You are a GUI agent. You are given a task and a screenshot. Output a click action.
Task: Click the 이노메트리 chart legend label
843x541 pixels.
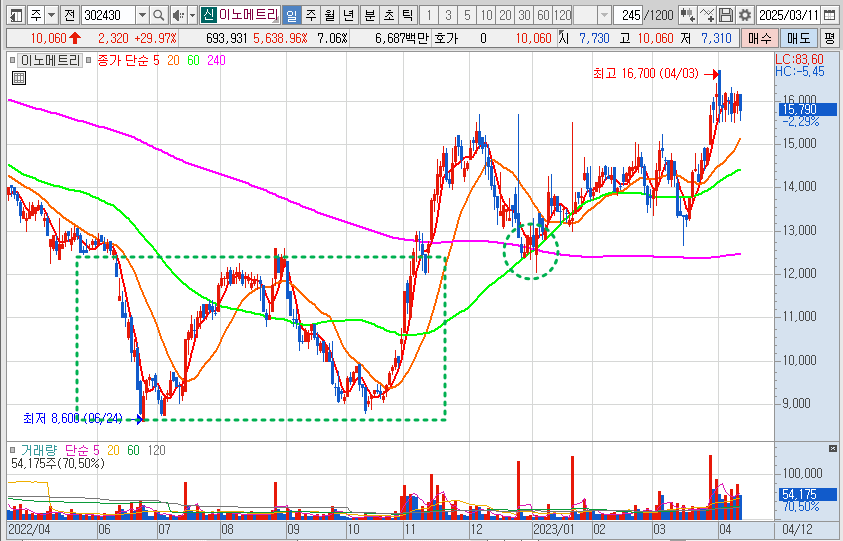pos(50,60)
